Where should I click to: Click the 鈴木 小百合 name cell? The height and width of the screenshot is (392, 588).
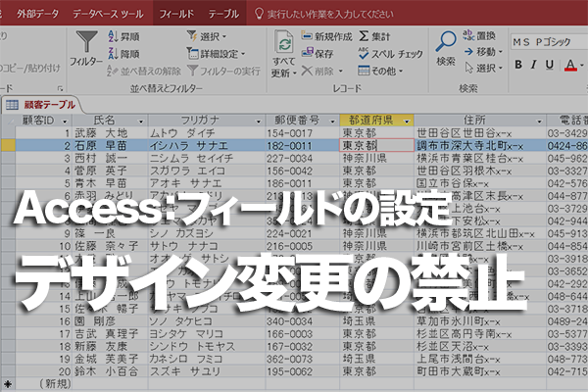tap(110, 371)
